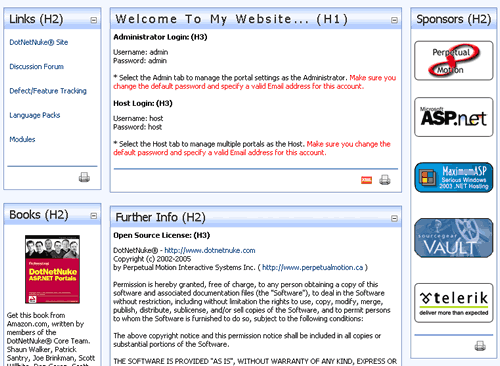Print the Sponsors module content
Screen dimensions: 500x366
480,346
